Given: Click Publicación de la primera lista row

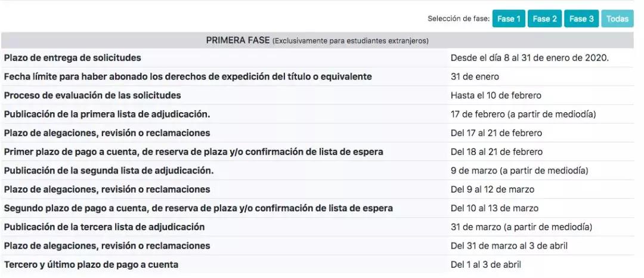Looking at the screenshot, I should pyautogui.click(x=317, y=114).
